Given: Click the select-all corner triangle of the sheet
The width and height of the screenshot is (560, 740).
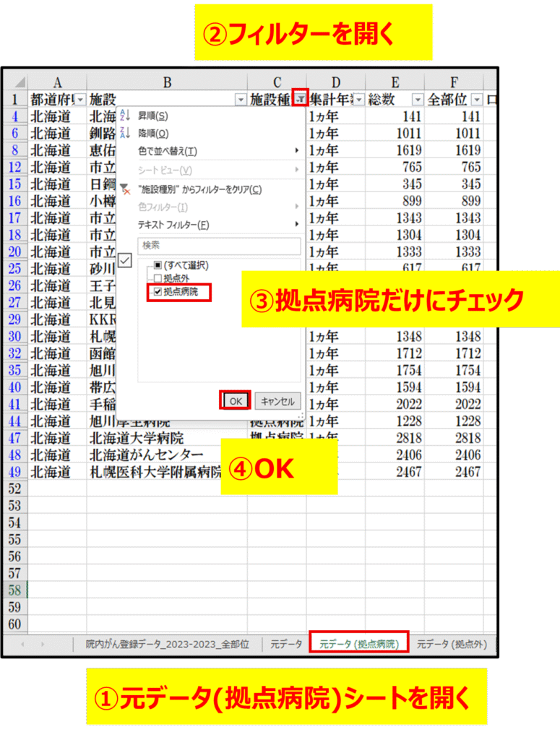Looking at the screenshot, I should (x=16, y=82).
